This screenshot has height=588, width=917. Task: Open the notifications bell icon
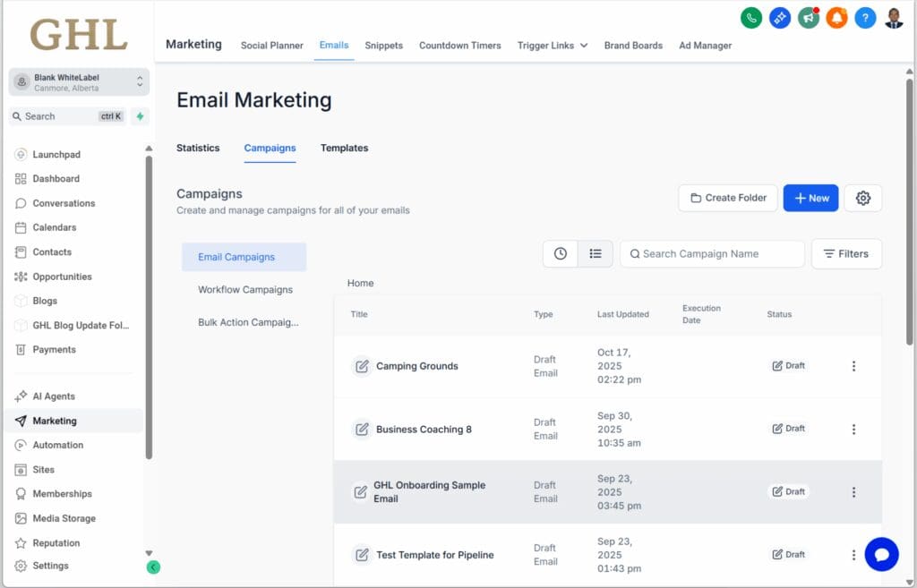coord(836,17)
